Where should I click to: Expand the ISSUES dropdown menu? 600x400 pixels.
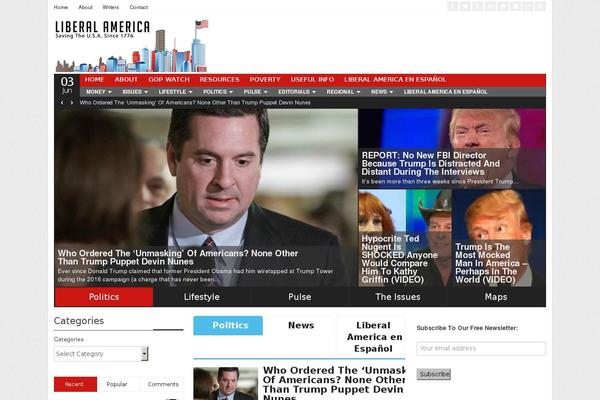(135, 92)
